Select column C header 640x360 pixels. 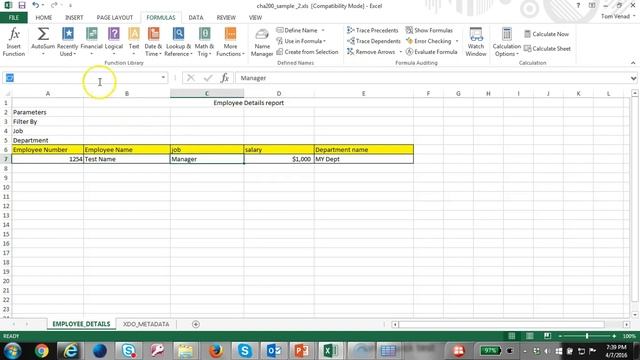coord(207,93)
